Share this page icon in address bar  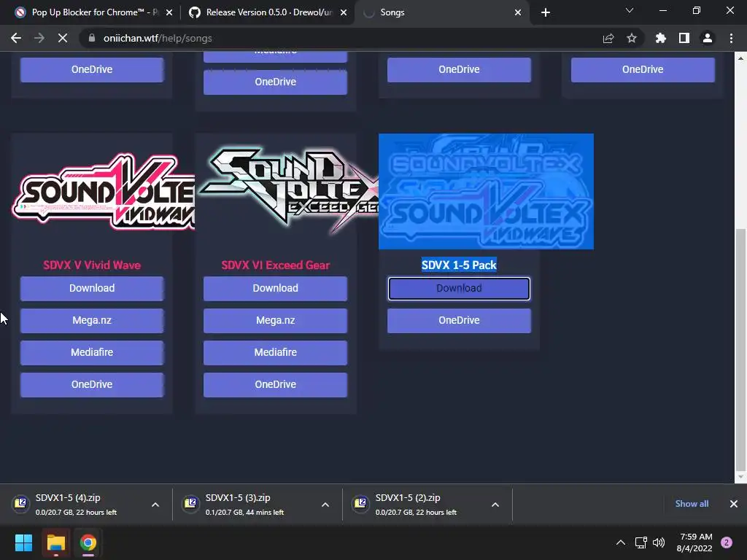(608, 38)
